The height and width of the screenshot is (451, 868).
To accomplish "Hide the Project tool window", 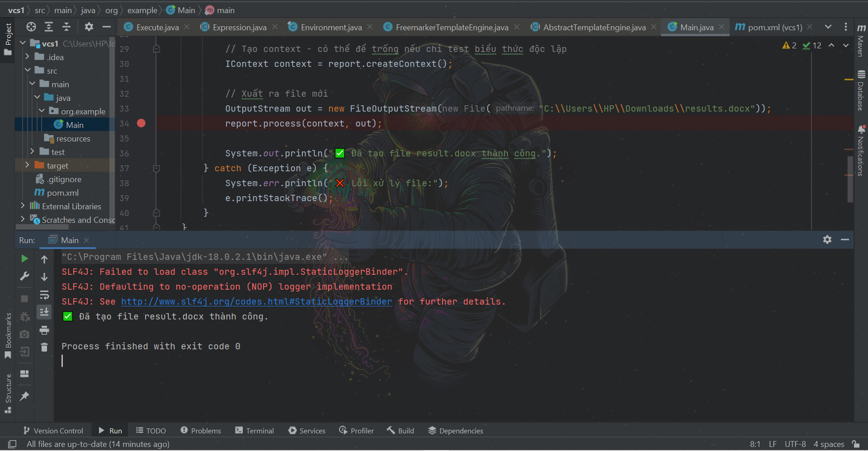I will (107, 27).
